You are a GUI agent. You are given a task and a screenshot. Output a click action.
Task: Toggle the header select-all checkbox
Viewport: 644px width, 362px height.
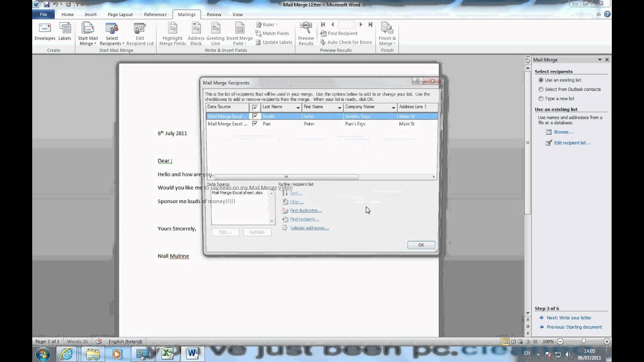(x=255, y=107)
